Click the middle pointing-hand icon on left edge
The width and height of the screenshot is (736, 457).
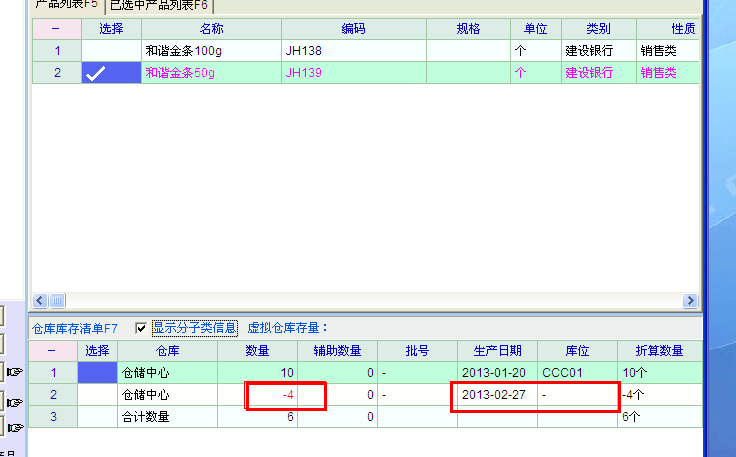[14, 402]
